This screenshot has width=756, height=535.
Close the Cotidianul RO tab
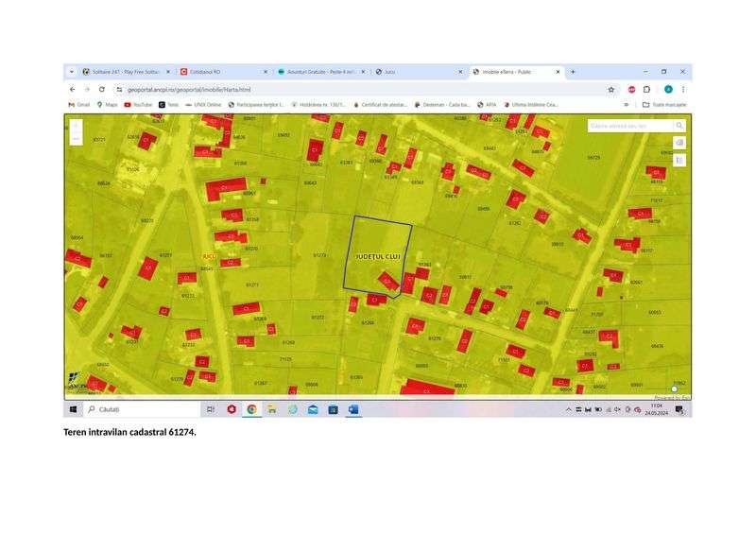click(x=266, y=72)
